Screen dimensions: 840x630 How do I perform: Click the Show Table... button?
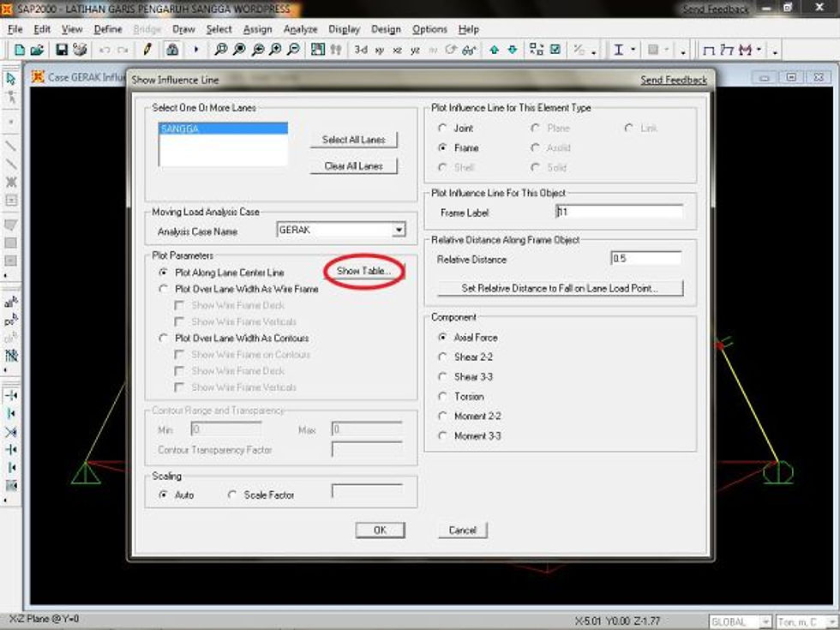[363, 271]
